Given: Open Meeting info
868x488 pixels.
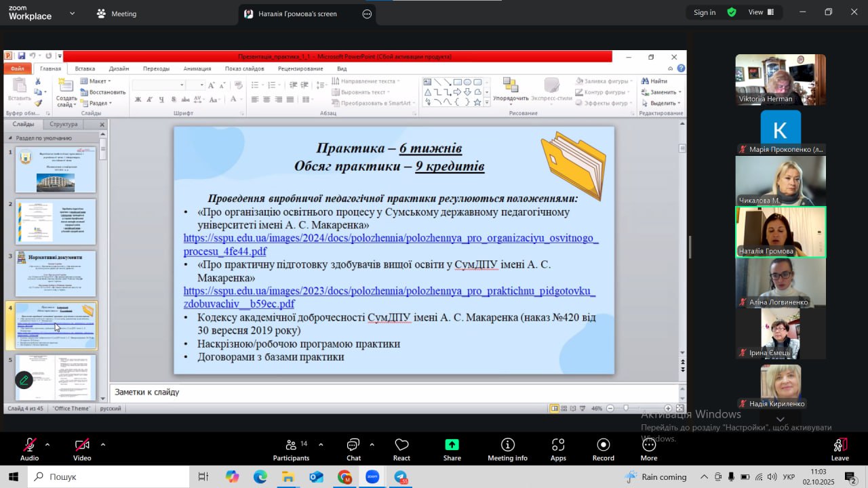Looking at the screenshot, I should (x=507, y=449).
